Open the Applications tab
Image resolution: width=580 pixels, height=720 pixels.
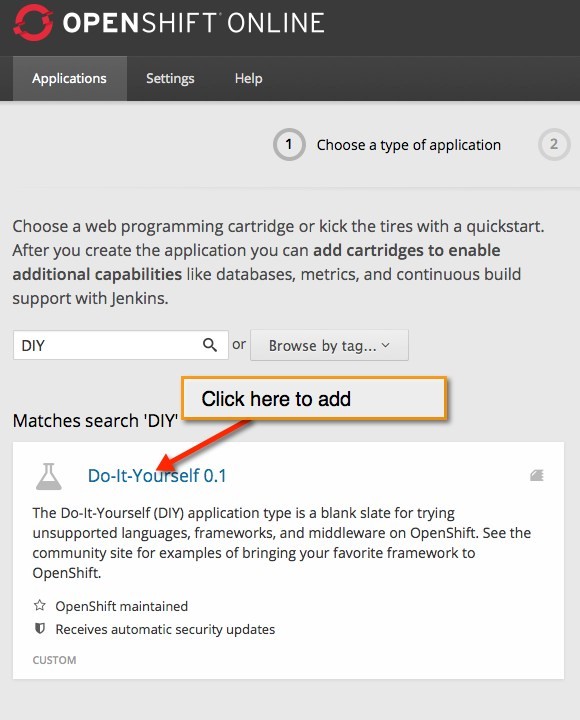click(70, 79)
